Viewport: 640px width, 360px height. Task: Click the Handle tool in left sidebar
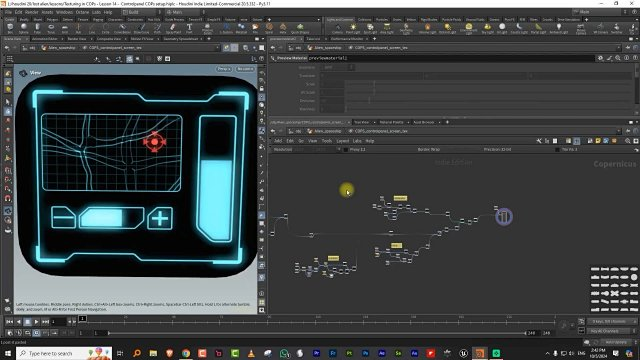tap(8, 111)
